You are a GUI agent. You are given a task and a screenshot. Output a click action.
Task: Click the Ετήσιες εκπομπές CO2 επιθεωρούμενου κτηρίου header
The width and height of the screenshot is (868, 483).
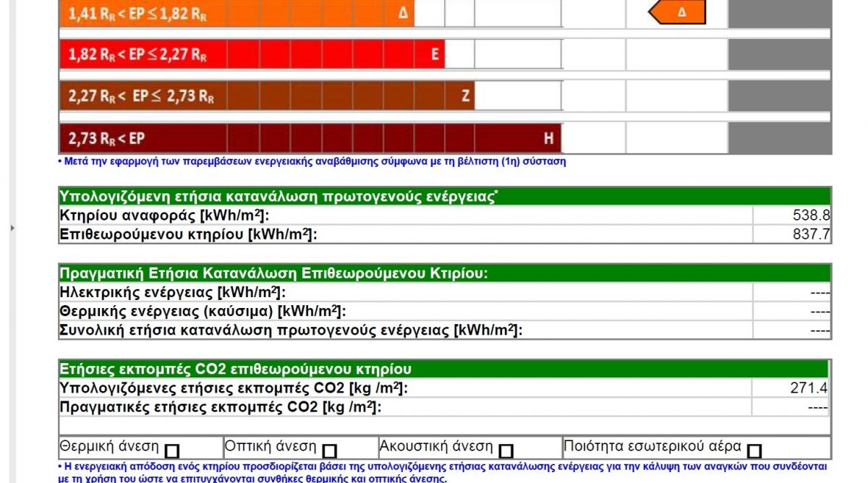point(443,369)
